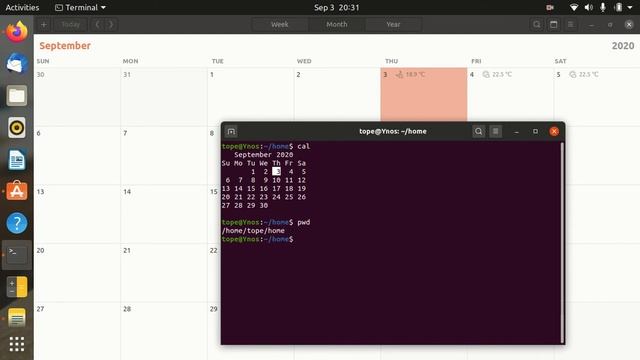Click the battery icon in the top bar
Viewport: 640px width, 360px height.
coord(619,7)
